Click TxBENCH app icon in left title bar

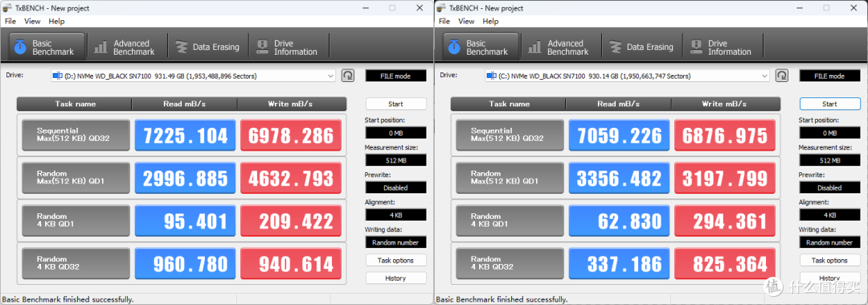click(x=7, y=8)
